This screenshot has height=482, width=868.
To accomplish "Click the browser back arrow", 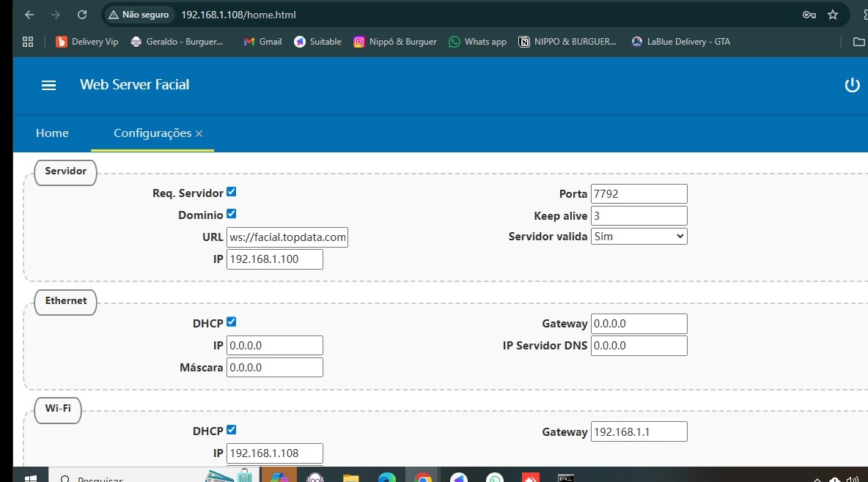I will [x=28, y=15].
